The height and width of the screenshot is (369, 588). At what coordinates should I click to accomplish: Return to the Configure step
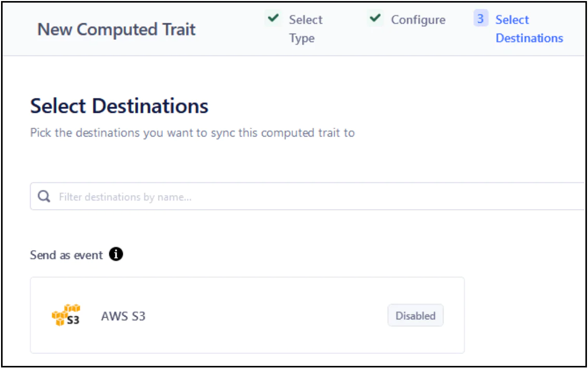point(418,20)
